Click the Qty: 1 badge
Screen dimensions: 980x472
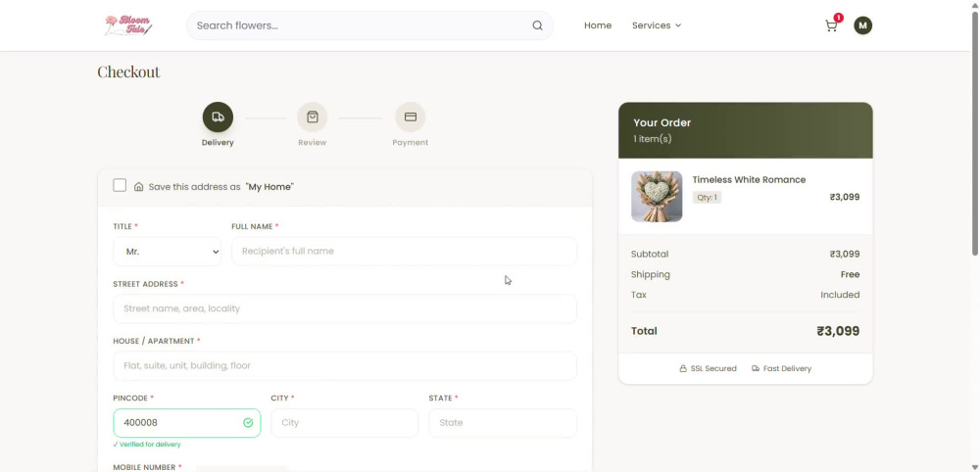coord(707,197)
